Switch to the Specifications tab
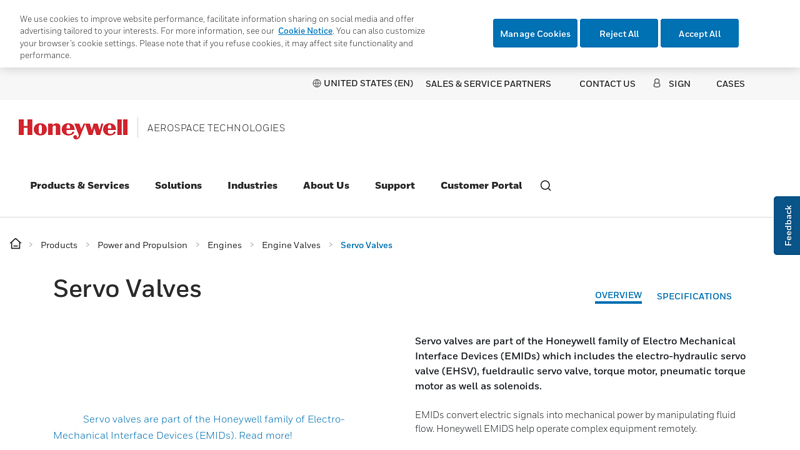800x450 pixels. (694, 296)
